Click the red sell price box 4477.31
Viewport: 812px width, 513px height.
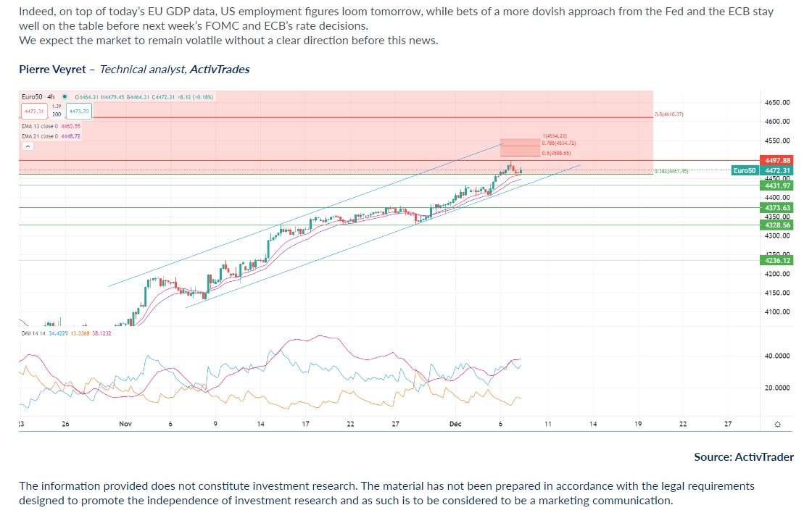point(34,112)
